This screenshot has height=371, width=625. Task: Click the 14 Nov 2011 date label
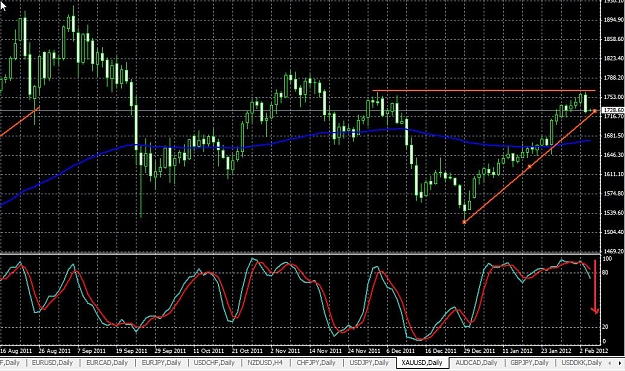pyautogui.click(x=325, y=351)
